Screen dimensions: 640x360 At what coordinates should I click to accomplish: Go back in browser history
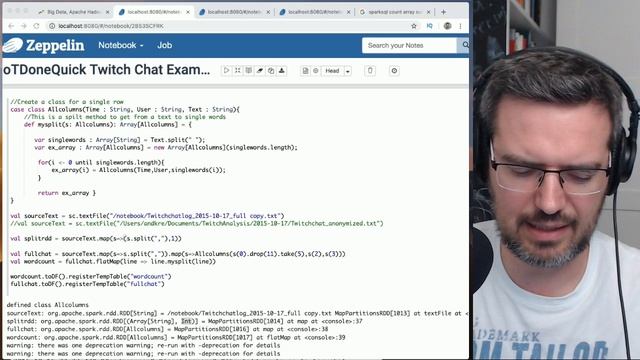[11, 26]
